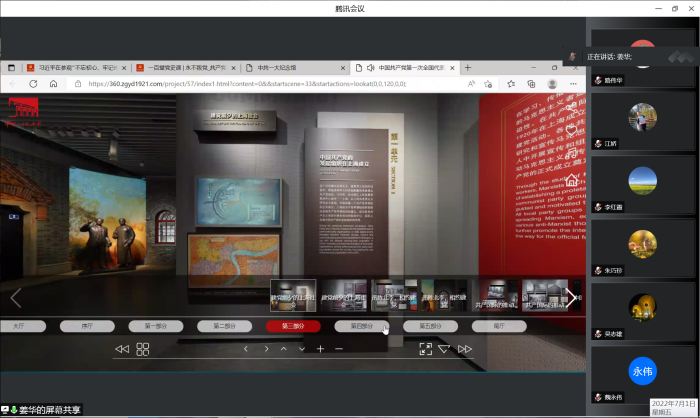The height and width of the screenshot is (418, 700).
Task: Open the second scene thumbnail
Action: [344, 295]
